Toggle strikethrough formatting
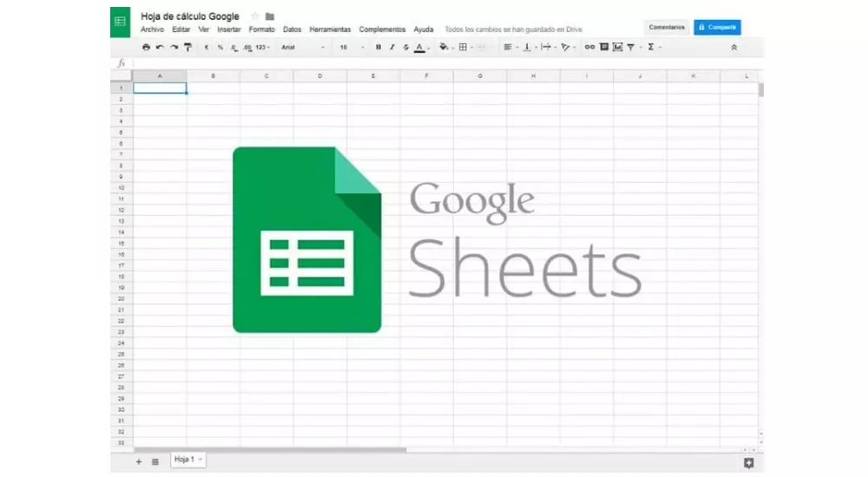 pyautogui.click(x=405, y=47)
